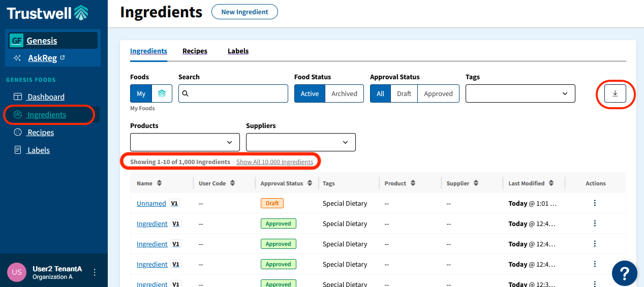Expand the Products dropdown
The image size is (644, 287).
185,142
